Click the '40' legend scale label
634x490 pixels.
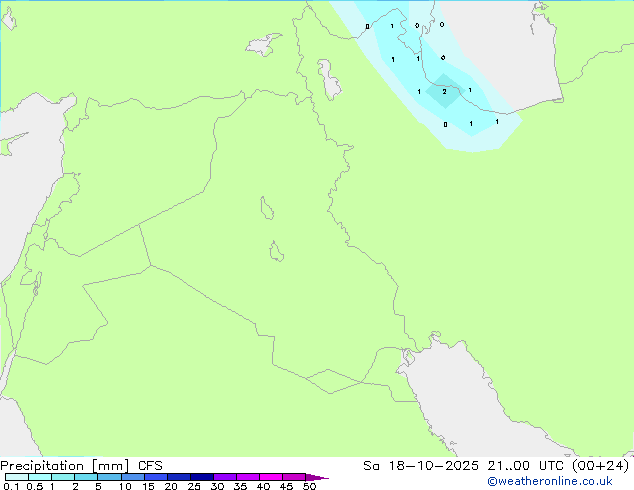coord(263,486)
